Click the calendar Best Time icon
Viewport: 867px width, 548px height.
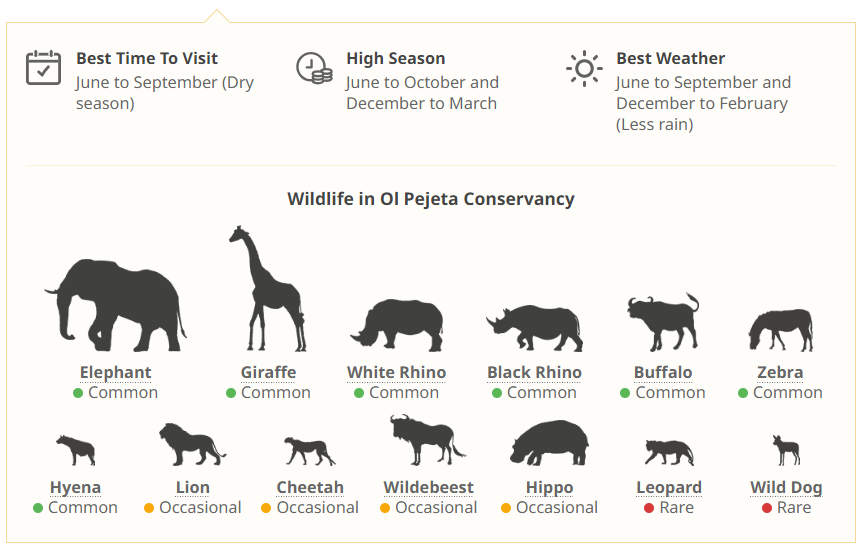[x=44, y=68]
